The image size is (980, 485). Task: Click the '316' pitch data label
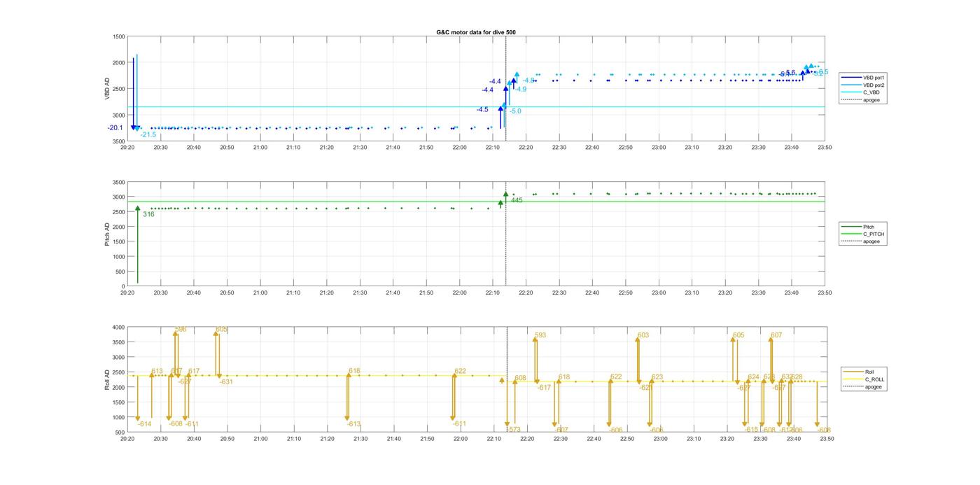coord(148,214)
